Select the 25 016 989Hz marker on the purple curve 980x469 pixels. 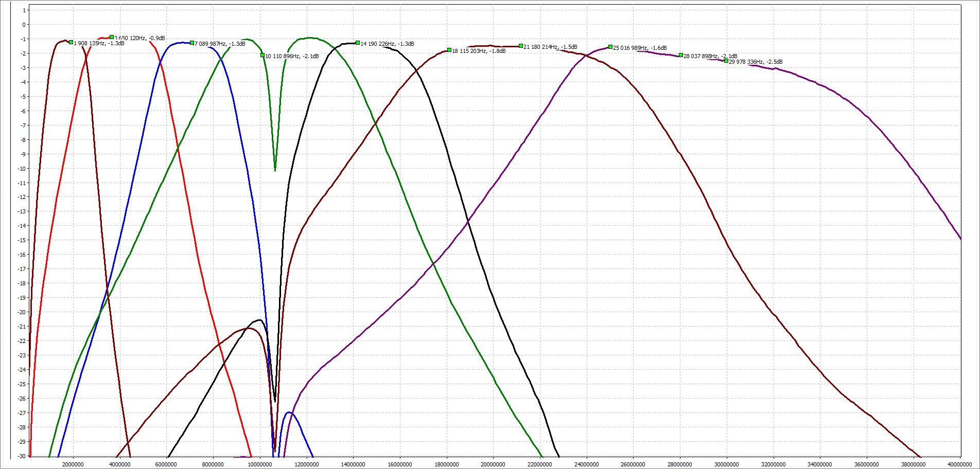coord(610,47)
